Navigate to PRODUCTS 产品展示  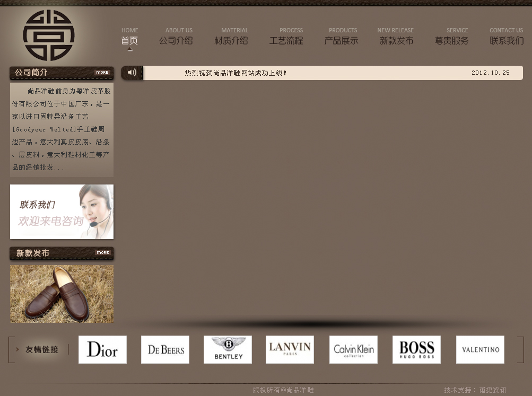click(342, 37)
